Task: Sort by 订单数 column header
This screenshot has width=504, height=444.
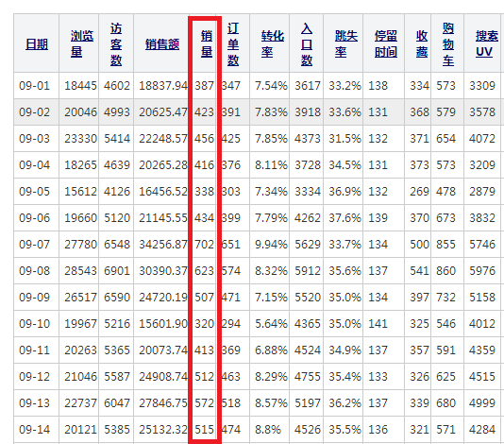Action: click(233, 44)
